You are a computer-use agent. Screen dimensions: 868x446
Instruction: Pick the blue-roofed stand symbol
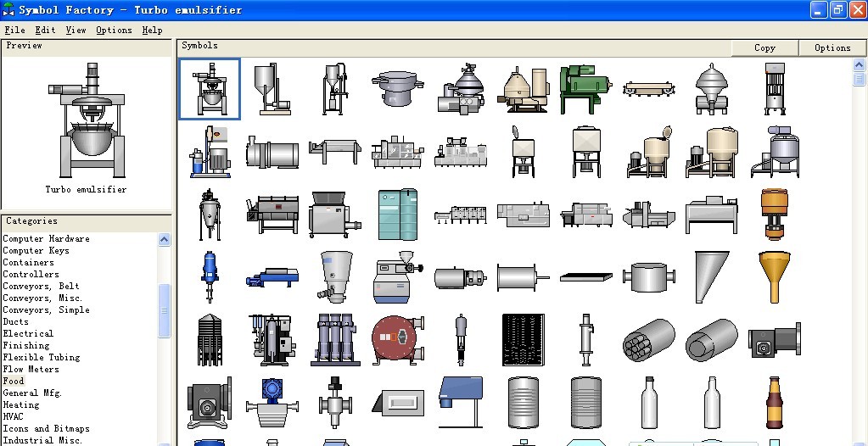point(461,403)
